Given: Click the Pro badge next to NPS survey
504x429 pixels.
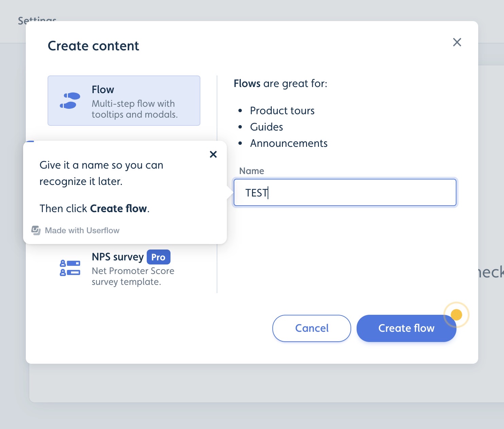Looking at the screenshot, I should (158, 257).
